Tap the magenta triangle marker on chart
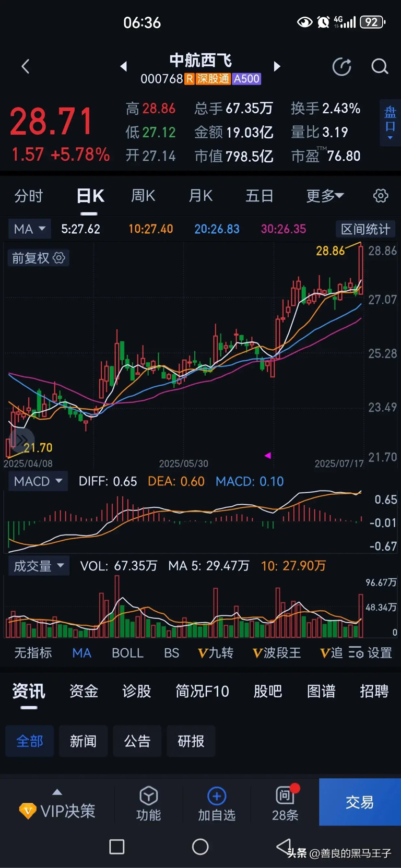Viewport: 401px width, 868px height. pyautogui.click(x=268, y=456)
